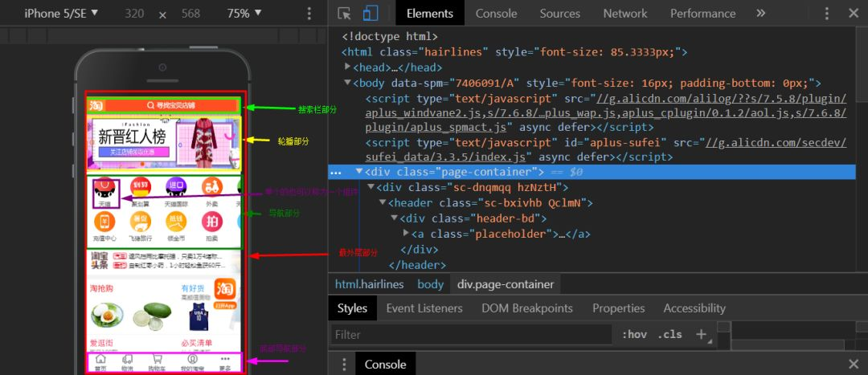The image size is (868, 375).
Task: Open the iPhone 5/SE device dropdown
Action: pos(61,14)
